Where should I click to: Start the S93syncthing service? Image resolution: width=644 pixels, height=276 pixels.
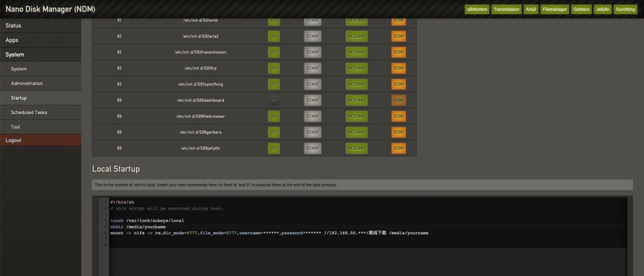(x=313, y=84)
